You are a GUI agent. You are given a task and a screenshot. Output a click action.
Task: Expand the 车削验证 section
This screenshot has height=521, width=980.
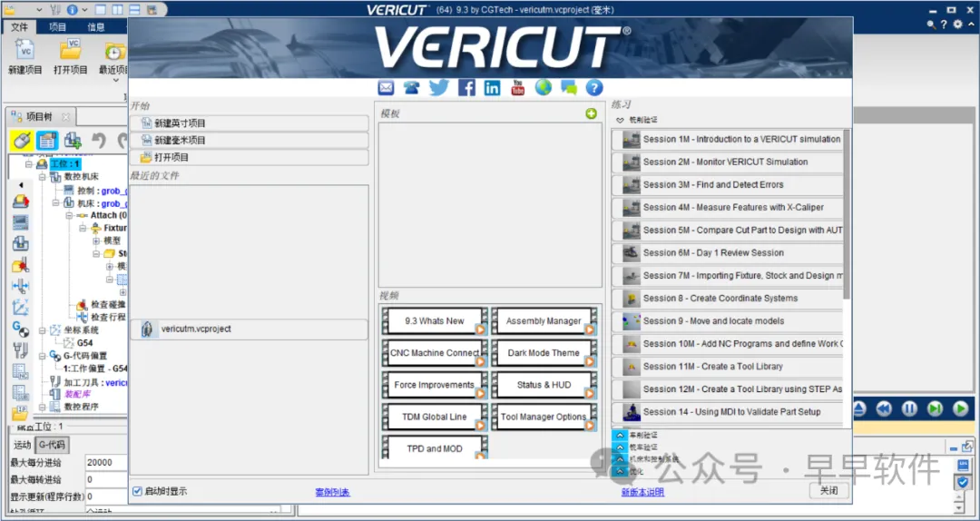pos(620,436)
